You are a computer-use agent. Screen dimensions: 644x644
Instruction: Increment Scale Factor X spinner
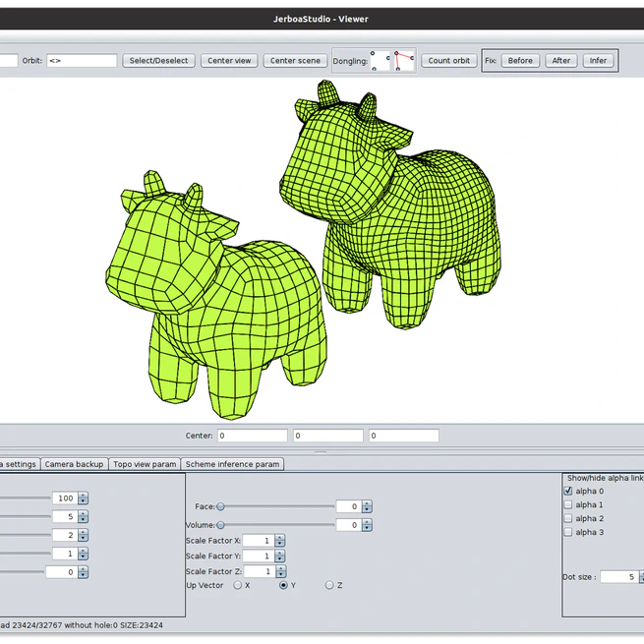tap(279, 538)
